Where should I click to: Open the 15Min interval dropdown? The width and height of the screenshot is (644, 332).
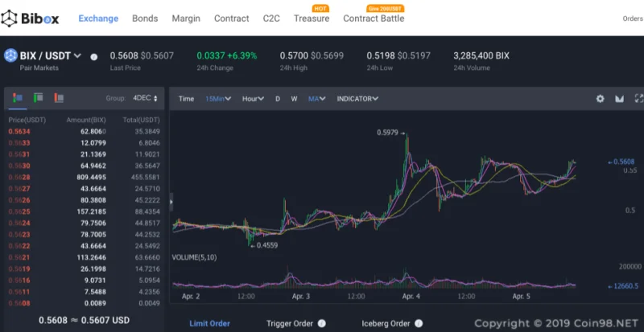218,99
